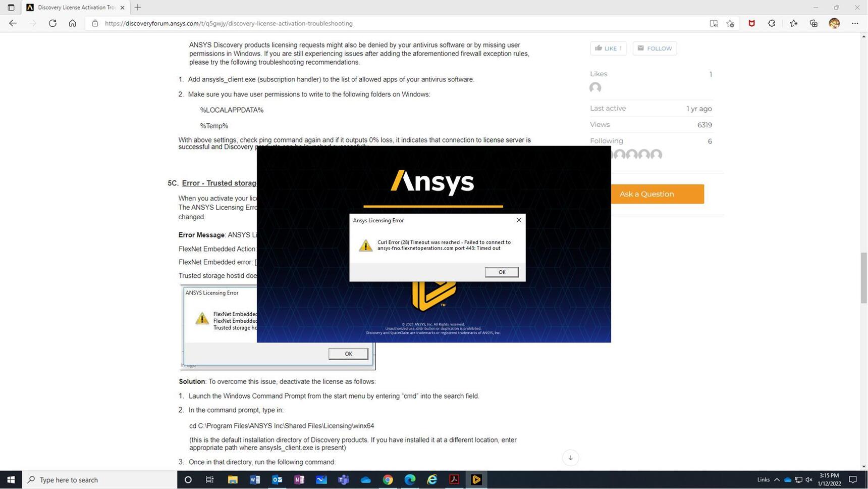Click the Views count 6319
868x489 pixels.
coord(704,125)
